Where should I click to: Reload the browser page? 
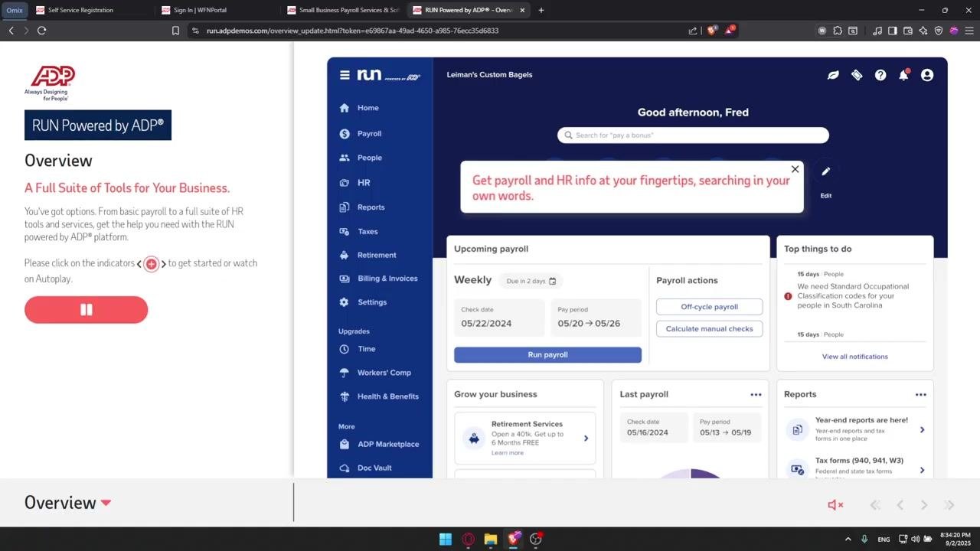click(41, 31)
